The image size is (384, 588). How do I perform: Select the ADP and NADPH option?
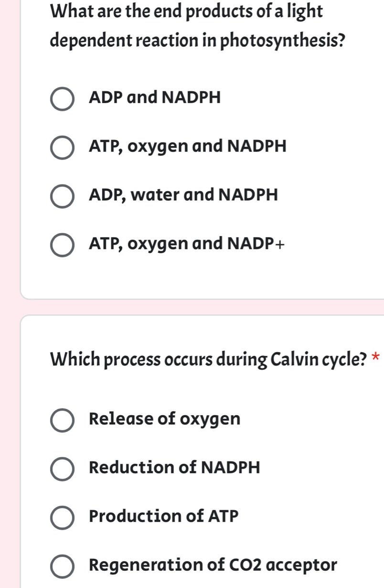[62, 99]
